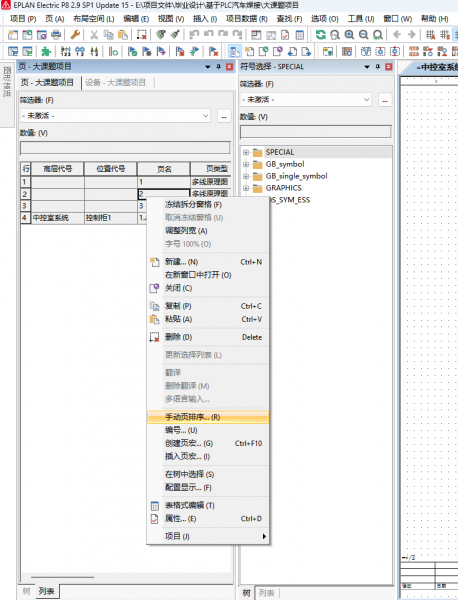Close the 符号选择 - SPECIAL panel
Screen dimensions: 458x600
point(388,67)
